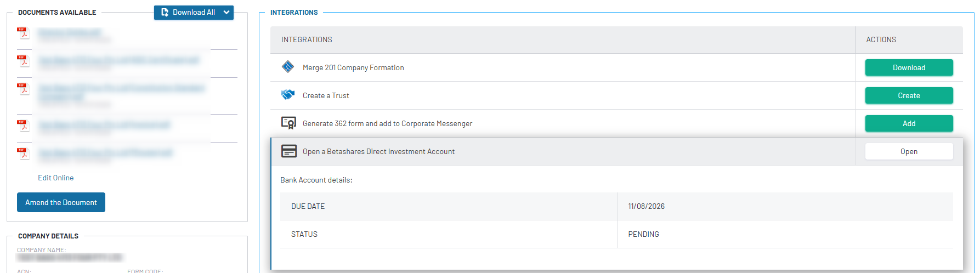Open the Betashares Direct Investment Account
Viewport: 980px width, 273px height.
909,151
